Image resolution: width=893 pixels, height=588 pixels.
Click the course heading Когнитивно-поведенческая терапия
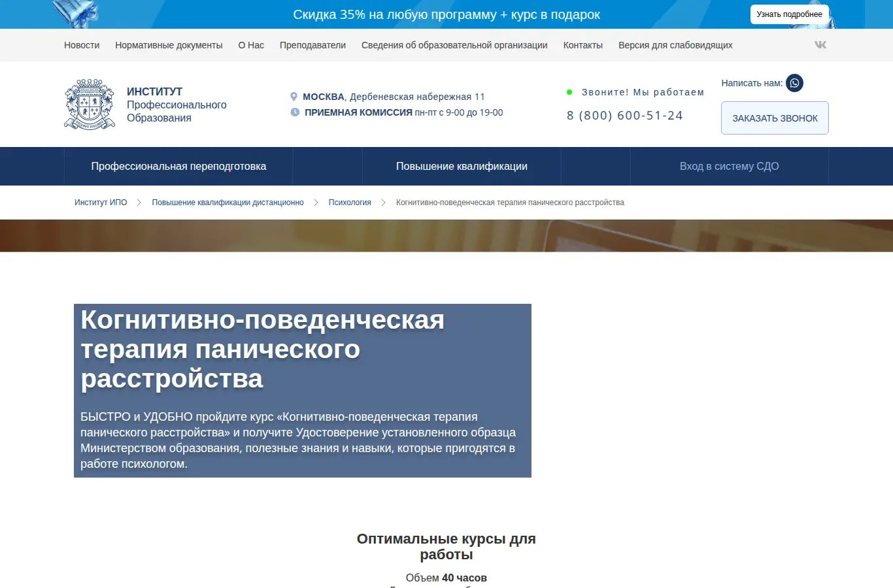click(263, 350)
